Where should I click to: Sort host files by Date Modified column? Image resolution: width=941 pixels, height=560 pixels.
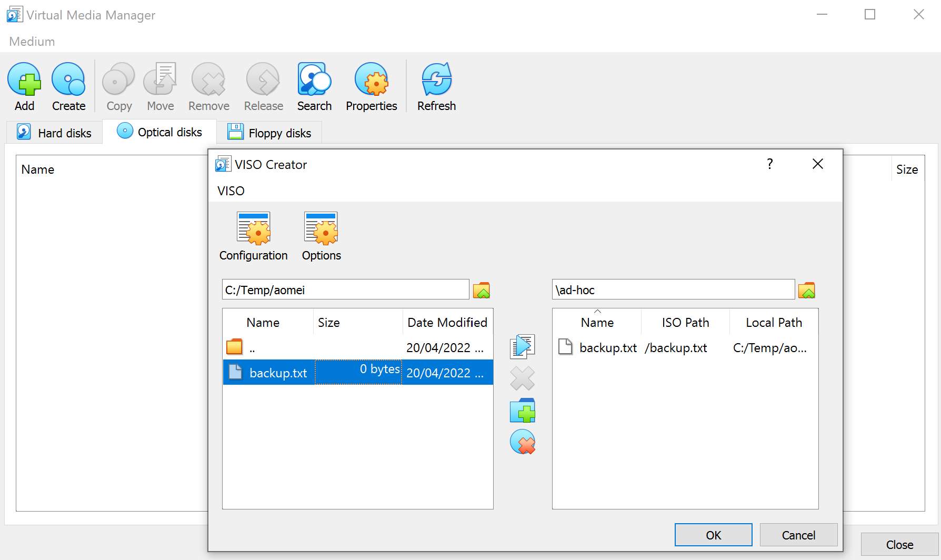448,323
